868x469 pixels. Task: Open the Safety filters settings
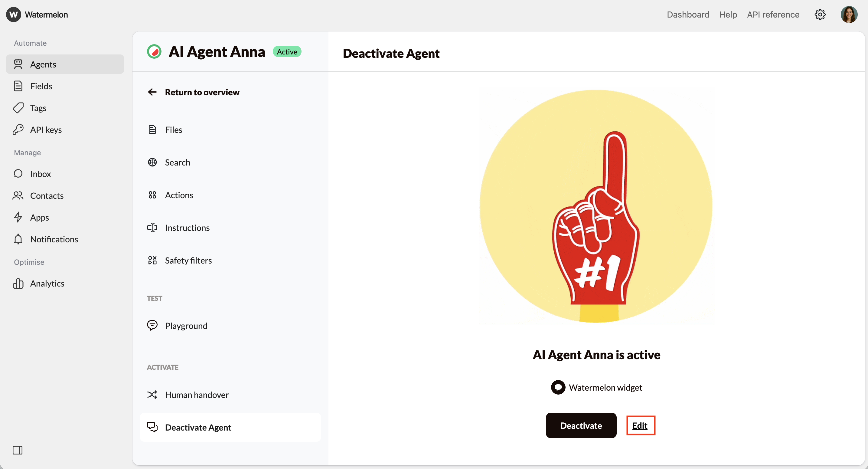click(188, 260)
